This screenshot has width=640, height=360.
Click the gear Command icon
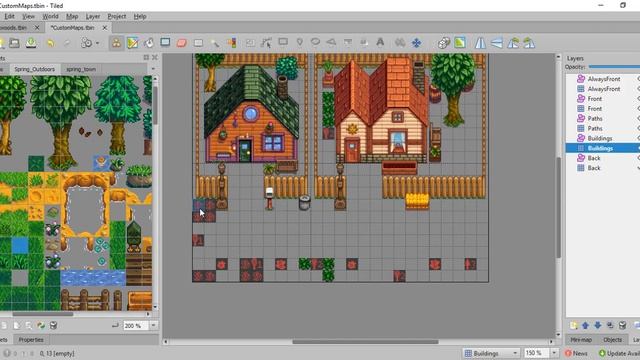tap(86, 43)
